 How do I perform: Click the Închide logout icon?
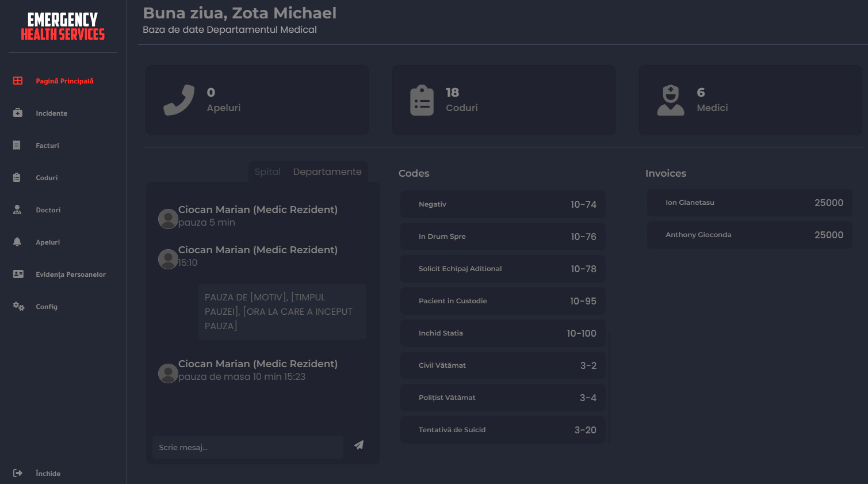(18, 473)
